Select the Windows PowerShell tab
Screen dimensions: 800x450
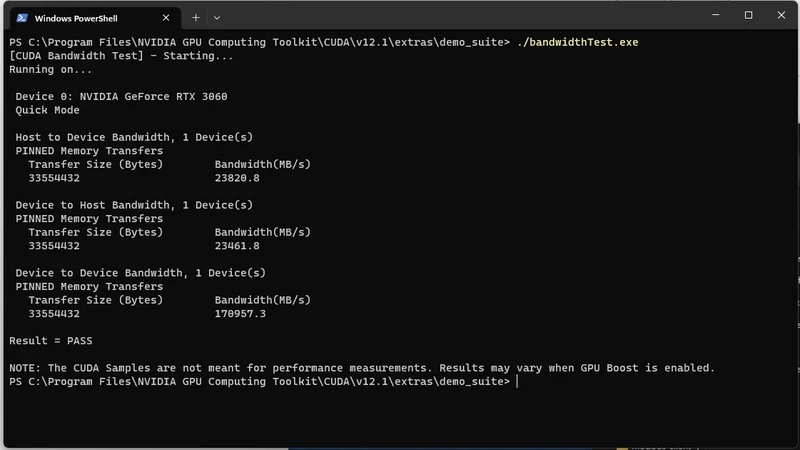[95, 18]
